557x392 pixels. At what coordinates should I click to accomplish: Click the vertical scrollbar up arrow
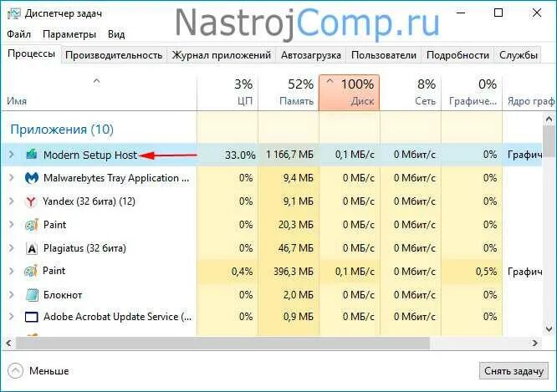pyautogui.click(x=549, y=120)
